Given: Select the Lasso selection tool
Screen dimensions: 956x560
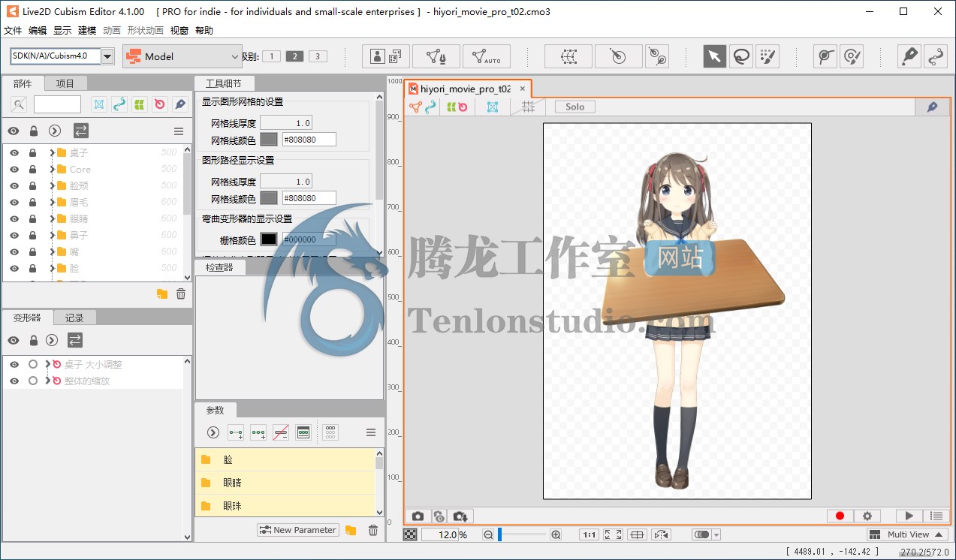Looking at the screenshot, I should coord(741,56).
